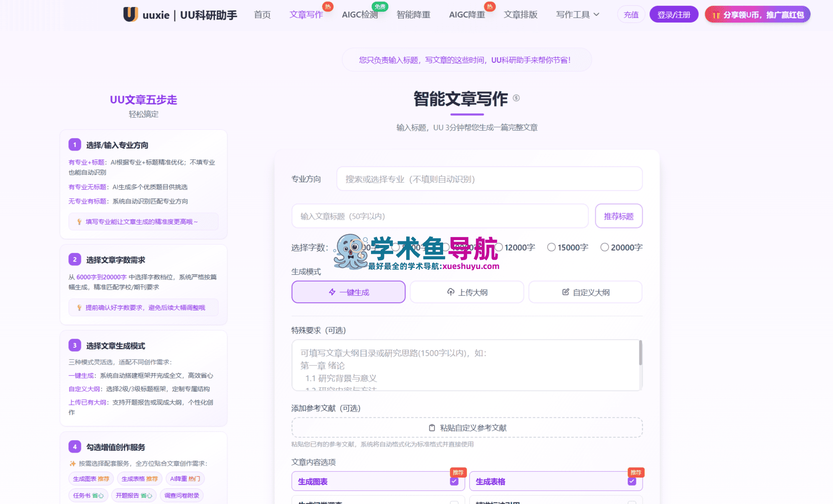The image size is (833, 504).
Task: Click the 生成表格 推荐 tag in sidebar
Action: point(140,479)
